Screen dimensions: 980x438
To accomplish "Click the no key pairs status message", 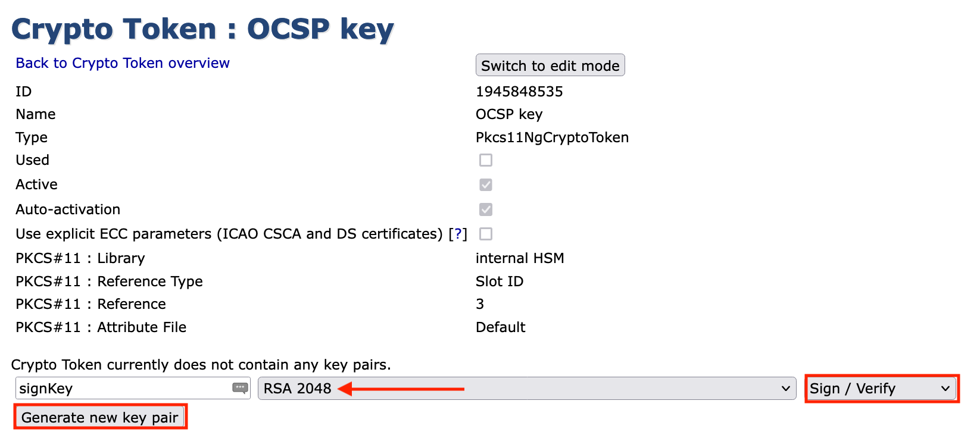I will [x=201, y=365].
